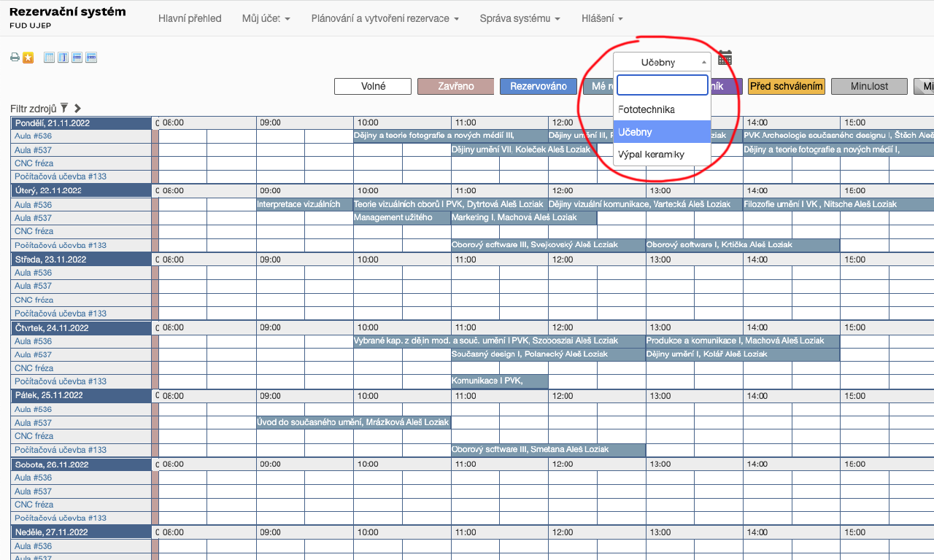Select the first plain grid layout icon
This screenshot has height=560, width=934.
50,58
